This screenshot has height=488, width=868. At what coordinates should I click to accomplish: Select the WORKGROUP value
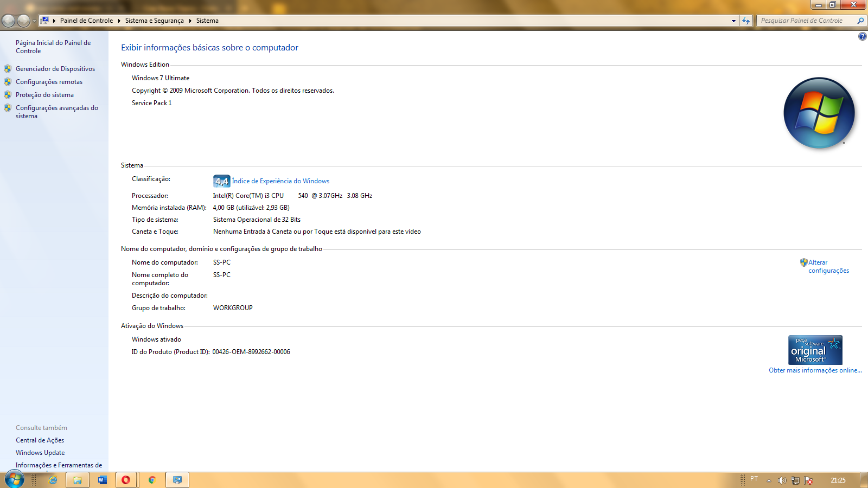233,308
